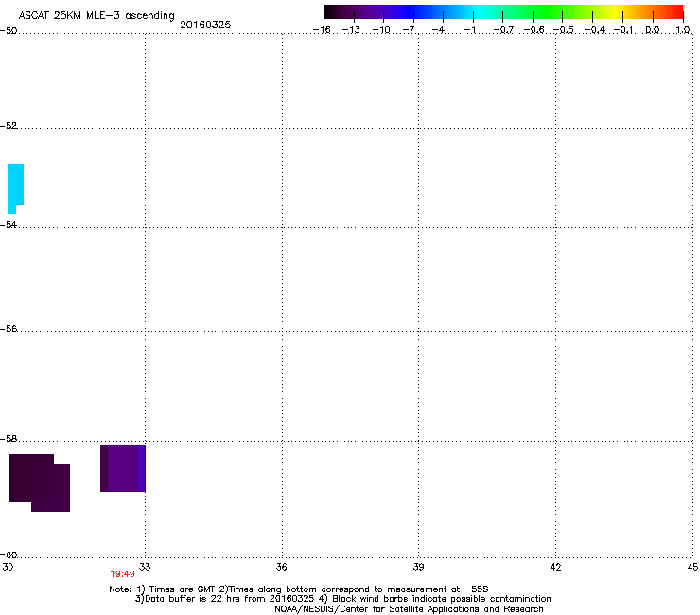
Task: Click the green section of the color scale
Action: 549,12
